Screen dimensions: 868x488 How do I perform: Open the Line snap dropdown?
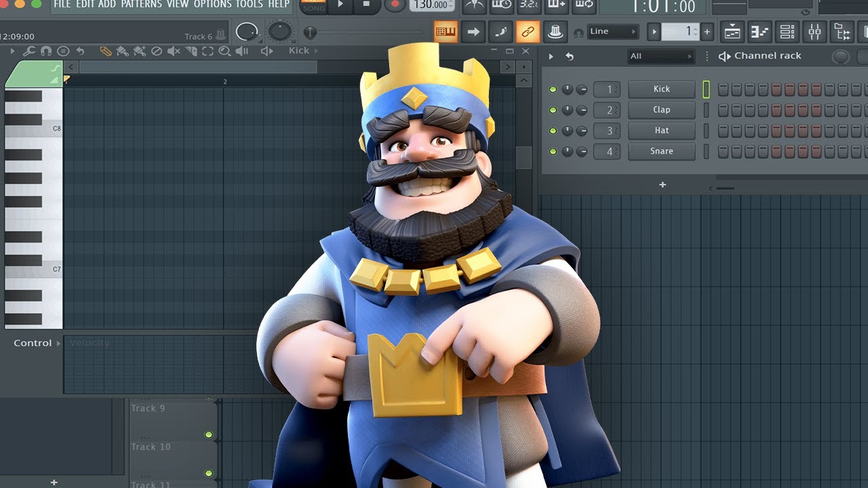click(x=613, y=31)
